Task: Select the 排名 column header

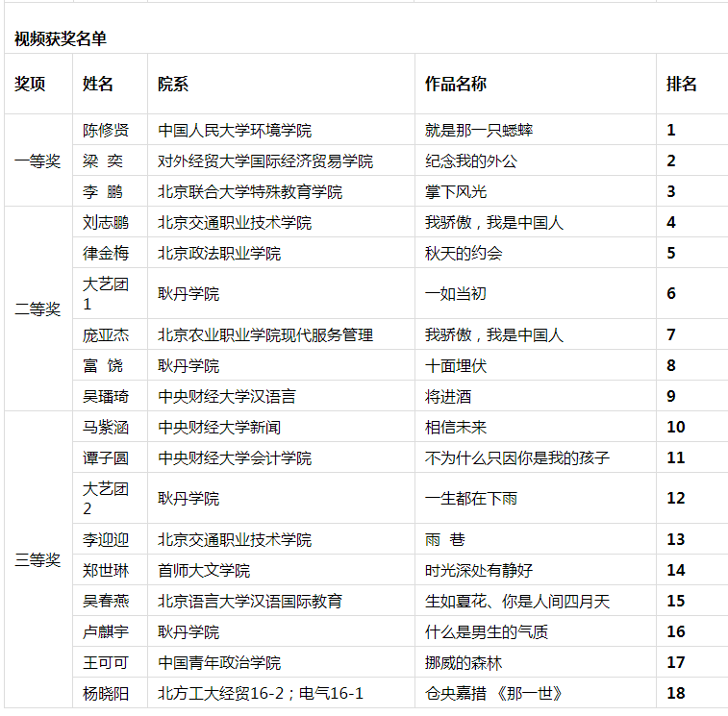Action: (x=682, y=84)
